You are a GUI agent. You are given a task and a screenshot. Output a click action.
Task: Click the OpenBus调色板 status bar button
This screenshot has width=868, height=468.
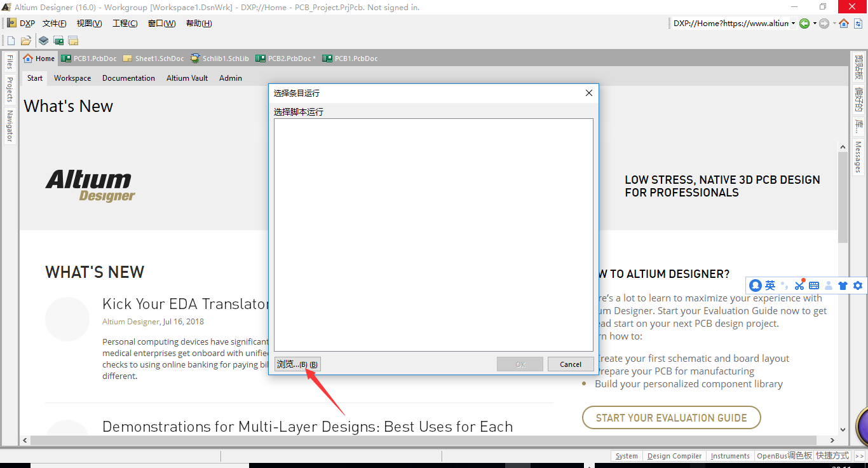pyautogui.click(x=784, y=456)
